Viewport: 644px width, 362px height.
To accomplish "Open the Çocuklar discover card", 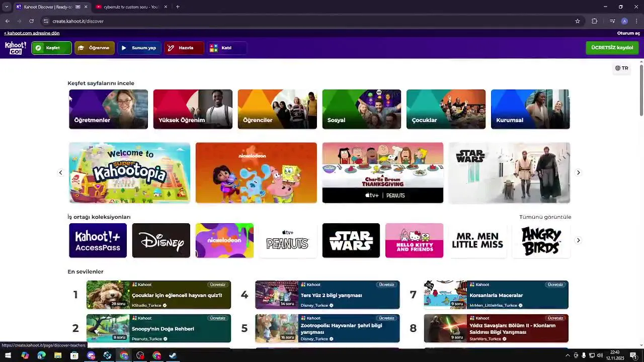I will click(446, 109).
